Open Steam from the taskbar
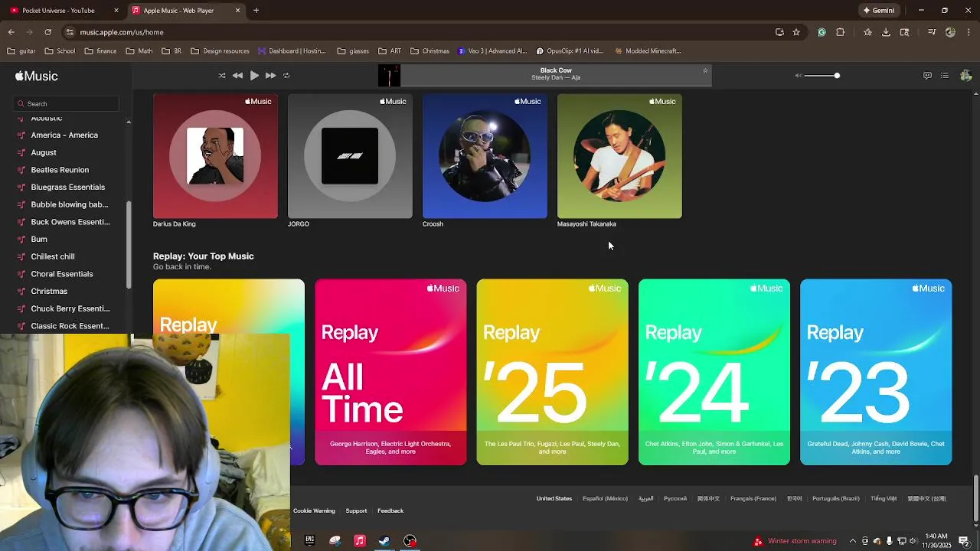This screenshot has height=551, width=980. (384, 541)
